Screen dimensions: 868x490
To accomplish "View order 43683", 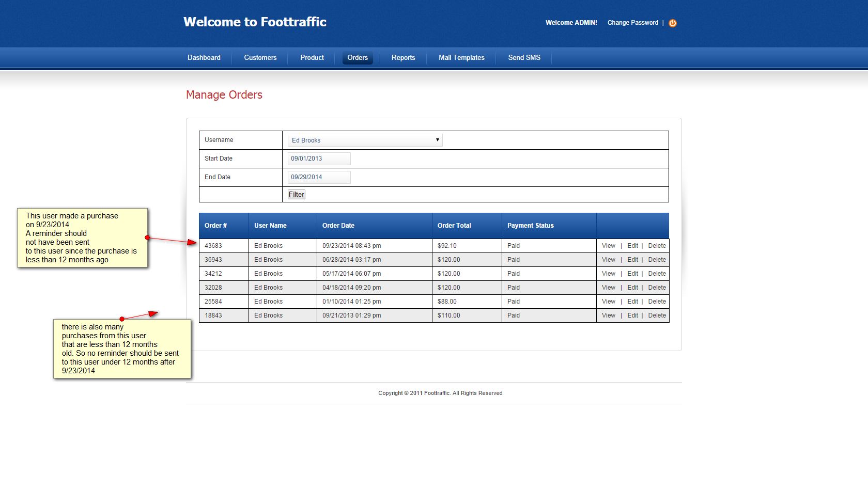I will 608,246.
